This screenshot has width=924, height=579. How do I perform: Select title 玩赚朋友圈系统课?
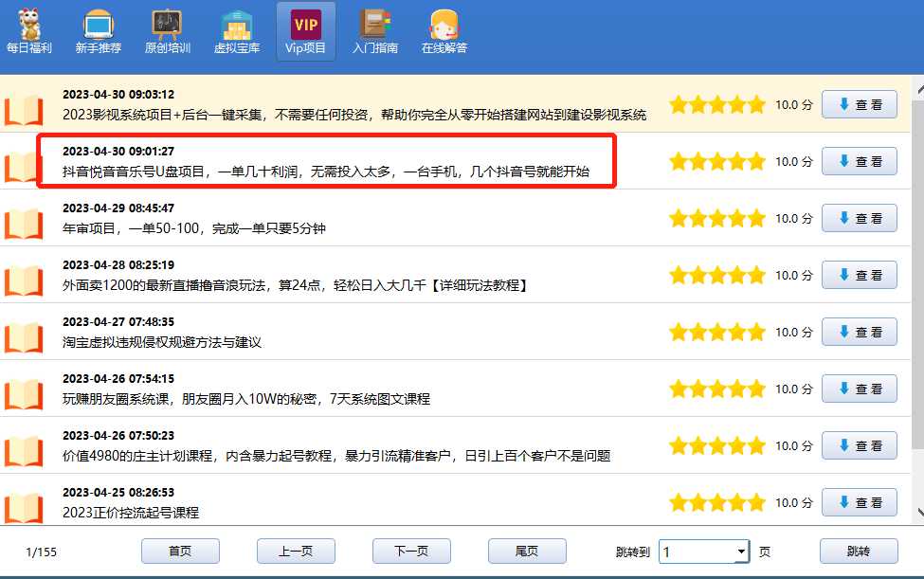pyautogui.click(x=246, y=399)
